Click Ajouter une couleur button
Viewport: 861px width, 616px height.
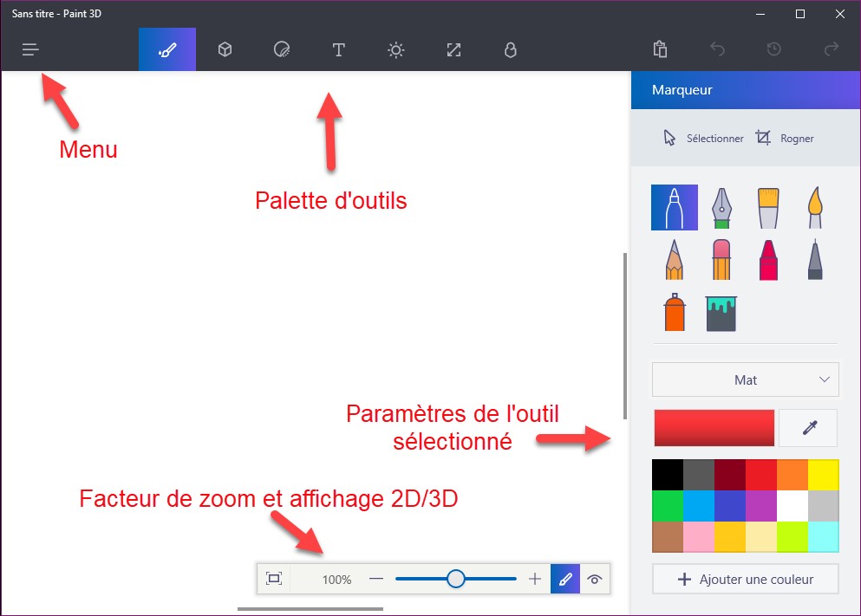745,580
